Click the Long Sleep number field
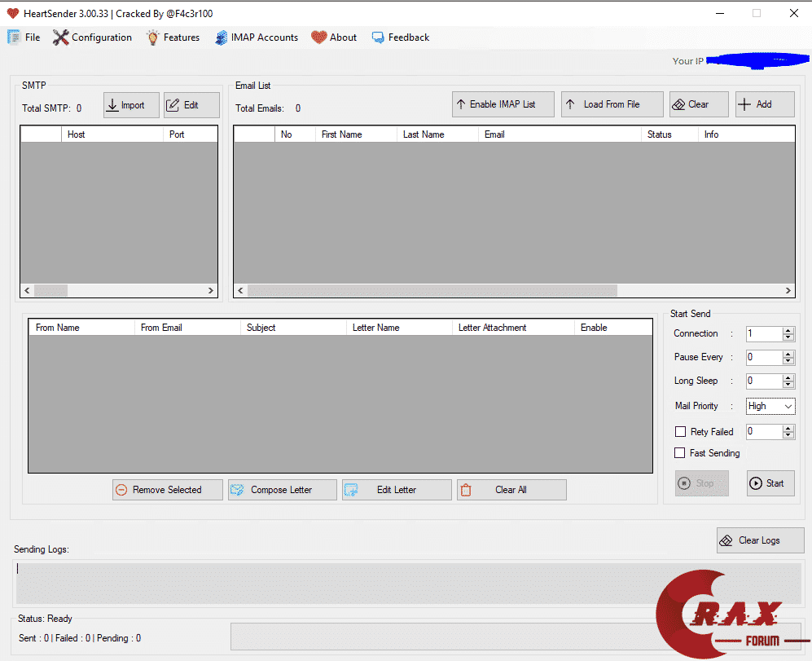Screen dimensions: 812x661 [765, 381]
